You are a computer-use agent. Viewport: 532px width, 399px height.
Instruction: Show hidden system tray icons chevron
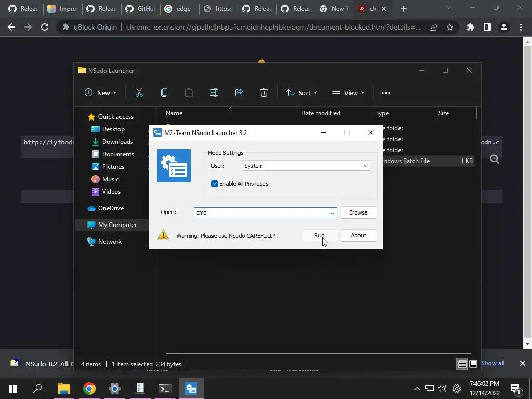point(417,389)
